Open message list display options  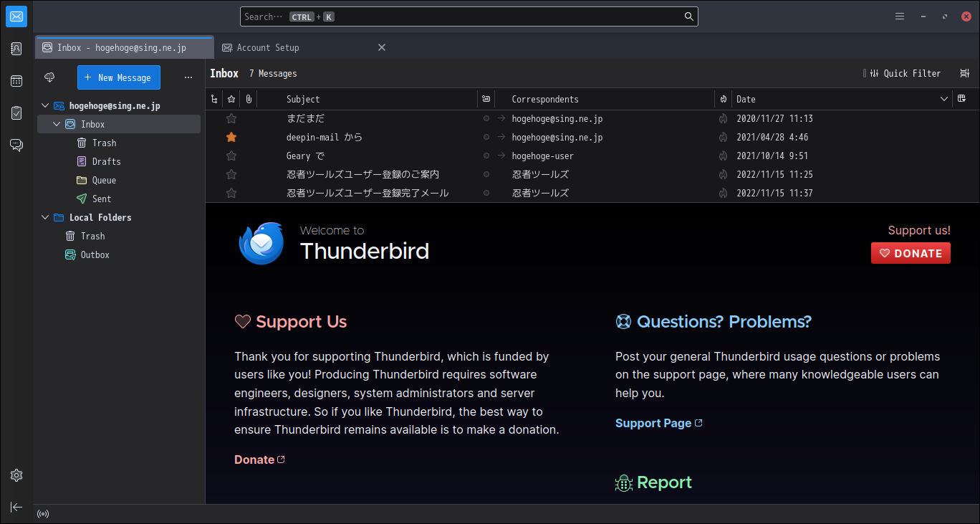pos(965,73)
